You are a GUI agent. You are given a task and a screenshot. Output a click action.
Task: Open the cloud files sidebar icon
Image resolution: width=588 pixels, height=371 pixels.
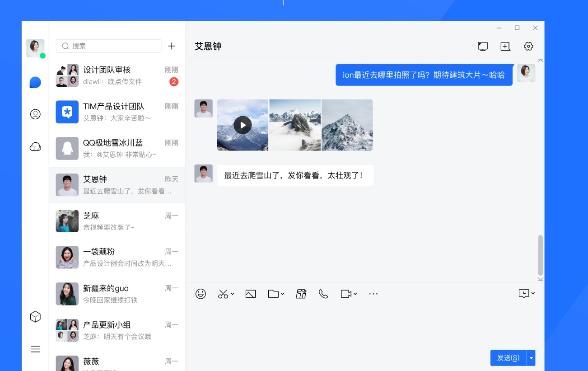[x=35, y=146]
